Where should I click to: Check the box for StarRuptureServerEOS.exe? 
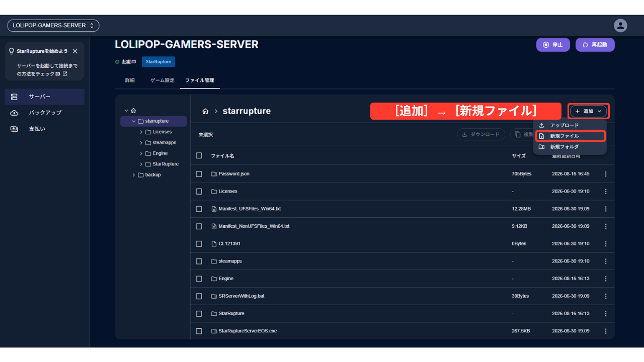tap(199, 331)
